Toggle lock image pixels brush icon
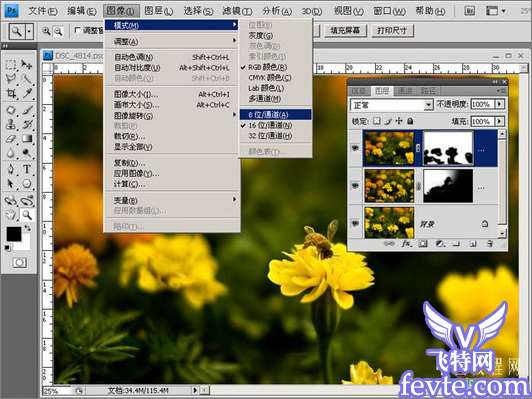The image size is (532, 399). pos(388,121)
